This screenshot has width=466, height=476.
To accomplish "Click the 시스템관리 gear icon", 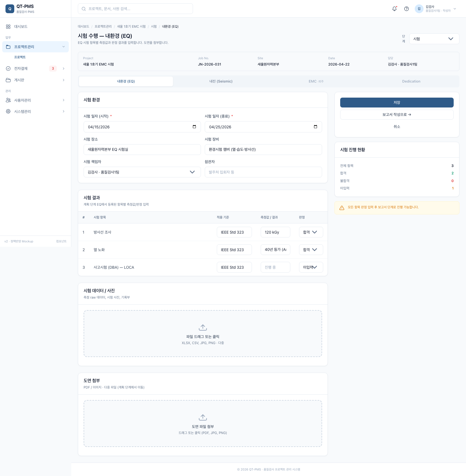I will point(8,112).
